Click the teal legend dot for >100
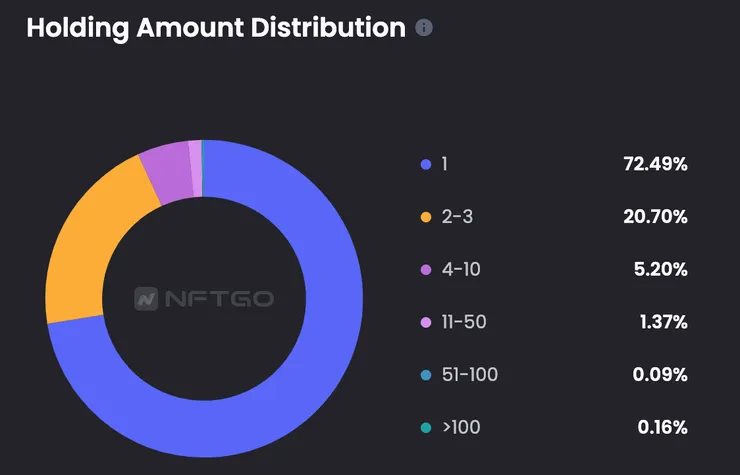 click(427, 428)
